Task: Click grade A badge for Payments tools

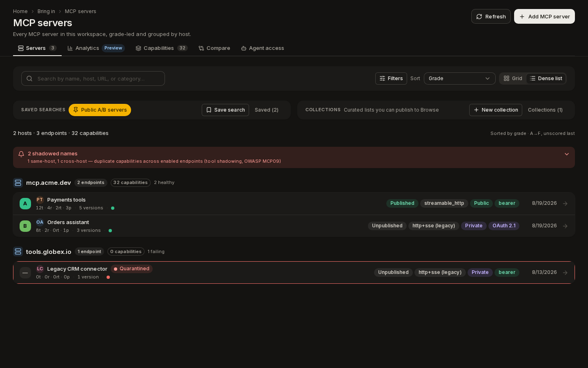Action: coord(25,204)
